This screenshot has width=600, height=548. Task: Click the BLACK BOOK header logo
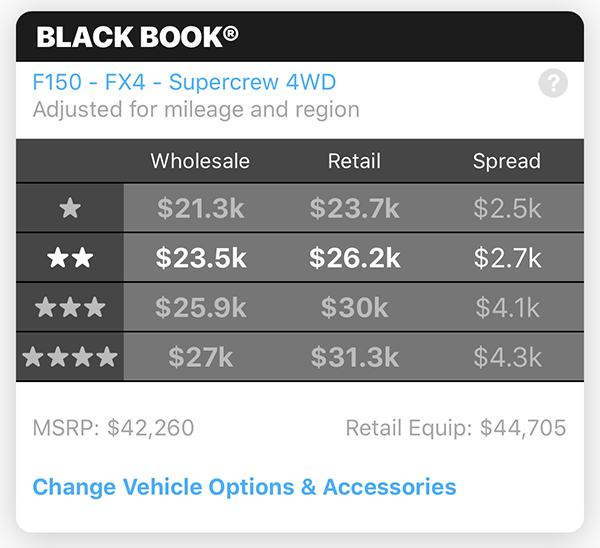(x=138, y=37)
